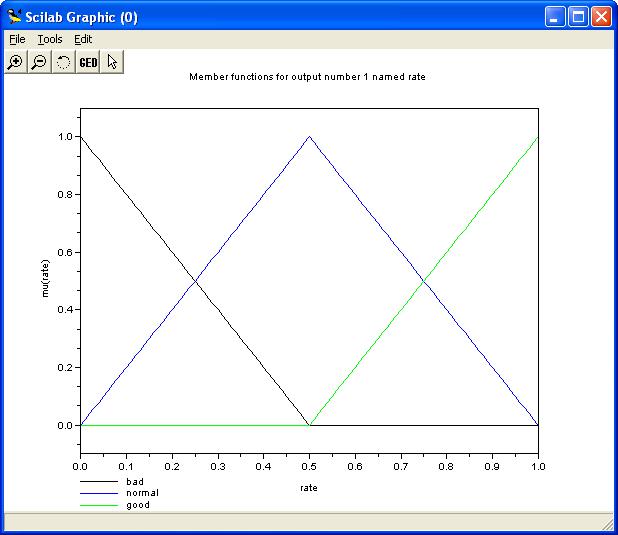Close the Scilab Graphic window
This screenshot has height=535, width=618.
601,17
